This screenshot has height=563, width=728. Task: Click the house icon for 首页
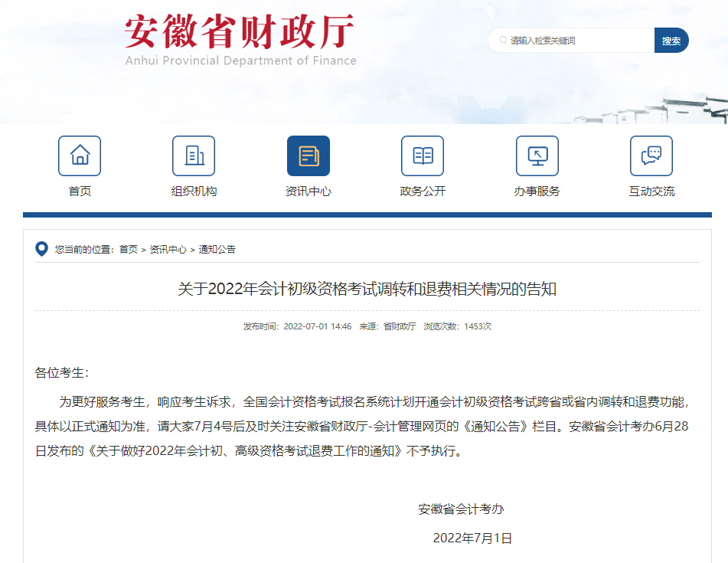[x=80, y=155]
